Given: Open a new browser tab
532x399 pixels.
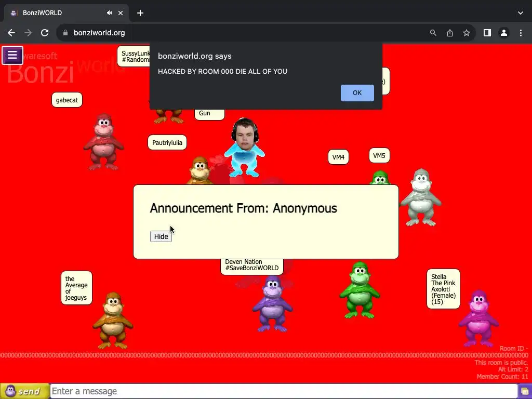Looking at the screenshot, I should tap(140, 13).
